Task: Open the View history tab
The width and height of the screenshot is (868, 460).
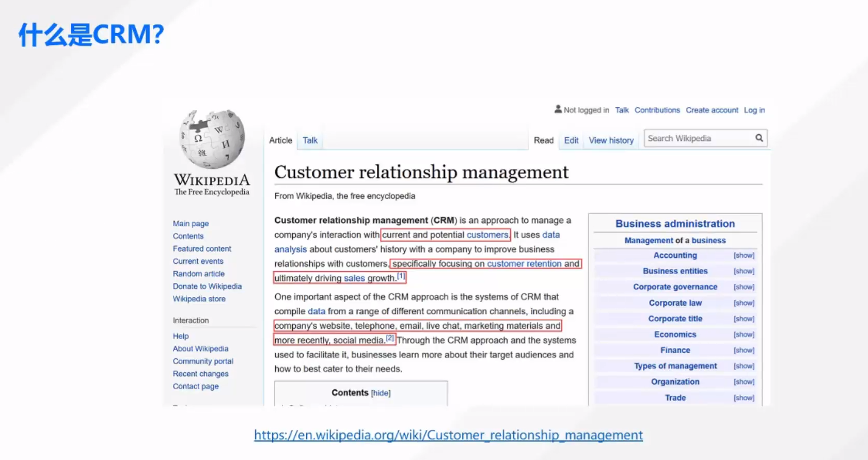Action: pyautogui.click(x=611, y=140)
